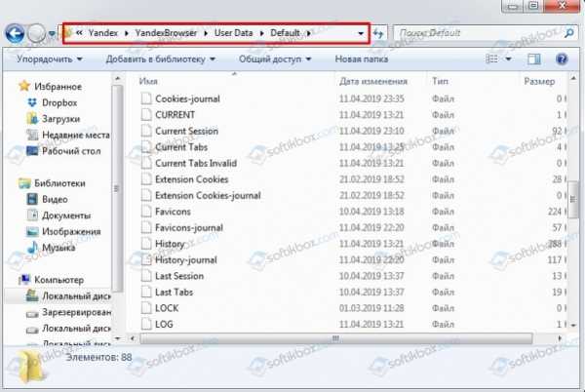Select User Data in the address path
The height and width of the screenshot is (392, 585).
(x=234, y=33)
